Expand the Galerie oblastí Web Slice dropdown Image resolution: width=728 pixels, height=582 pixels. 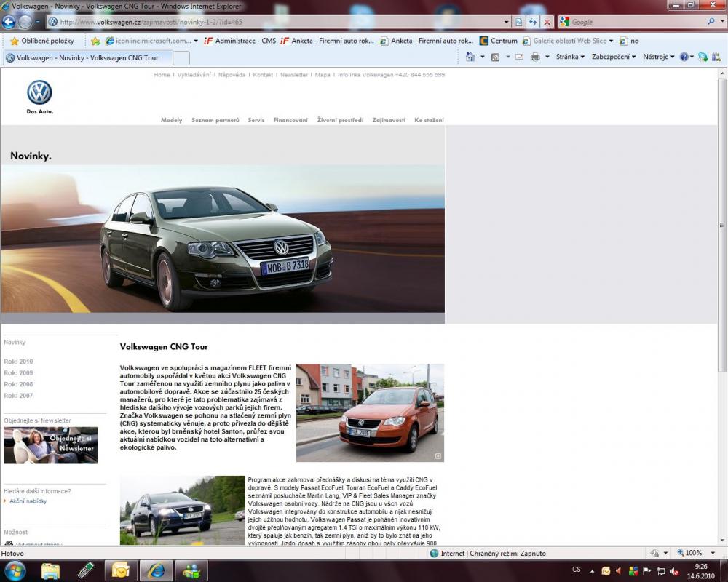[x=611, y=41]
